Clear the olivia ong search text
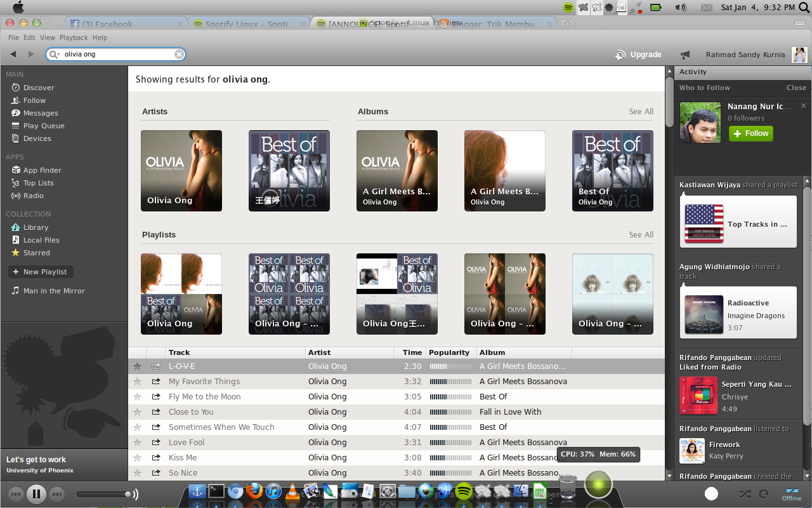The image size is (812, 508). click(x=180, y=55)
